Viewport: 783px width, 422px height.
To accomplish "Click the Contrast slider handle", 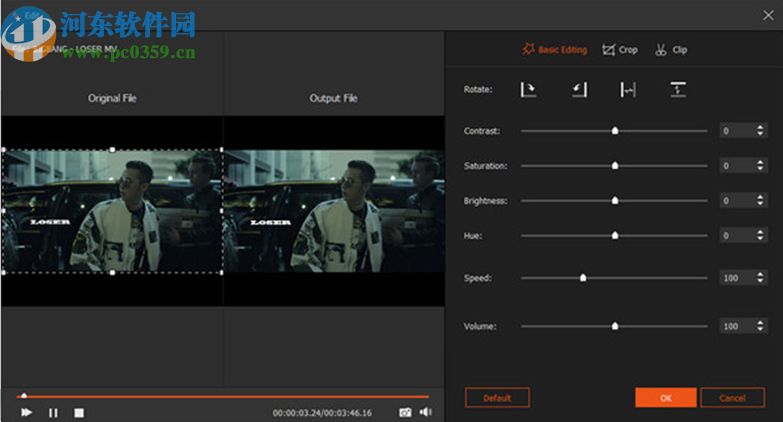I will point(615,131).
